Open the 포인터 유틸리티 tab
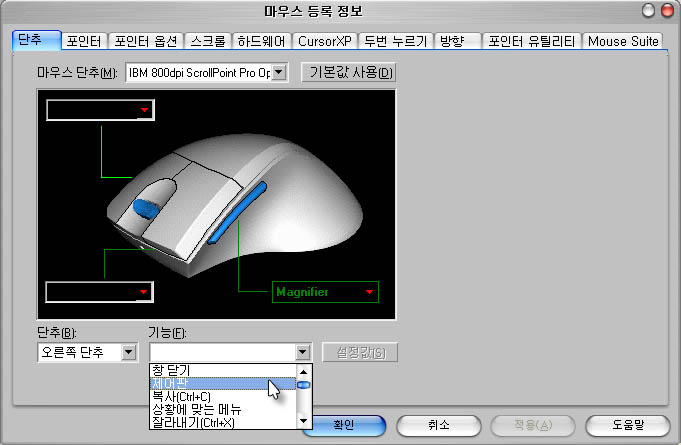681x445 pixels. coord(532,41)
